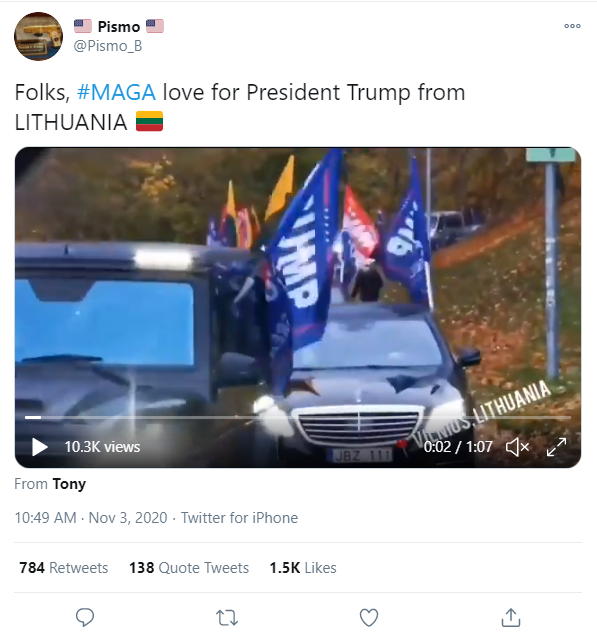View the 1.5K Likes list
The height and width of the screenshot is (640, 597).
tap(303, 568)
